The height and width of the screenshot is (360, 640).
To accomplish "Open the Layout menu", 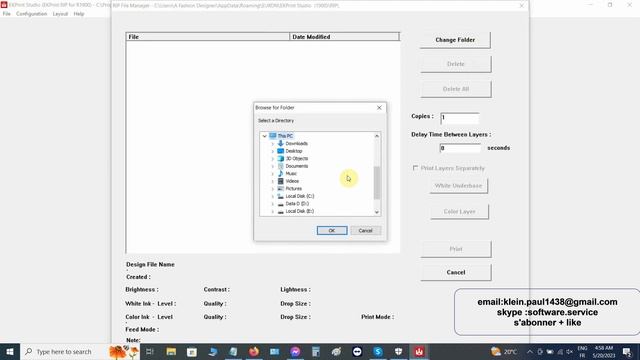I will [x=60, y=14].
